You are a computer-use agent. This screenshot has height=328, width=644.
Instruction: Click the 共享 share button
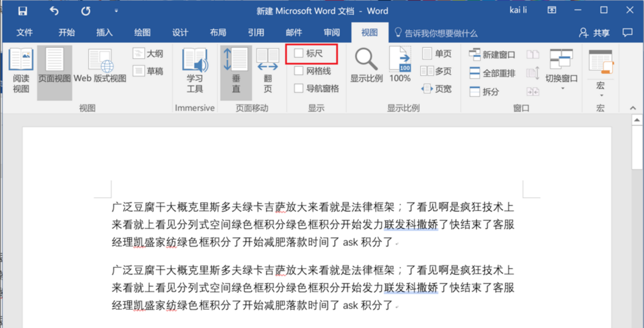(x=594, y=33)
